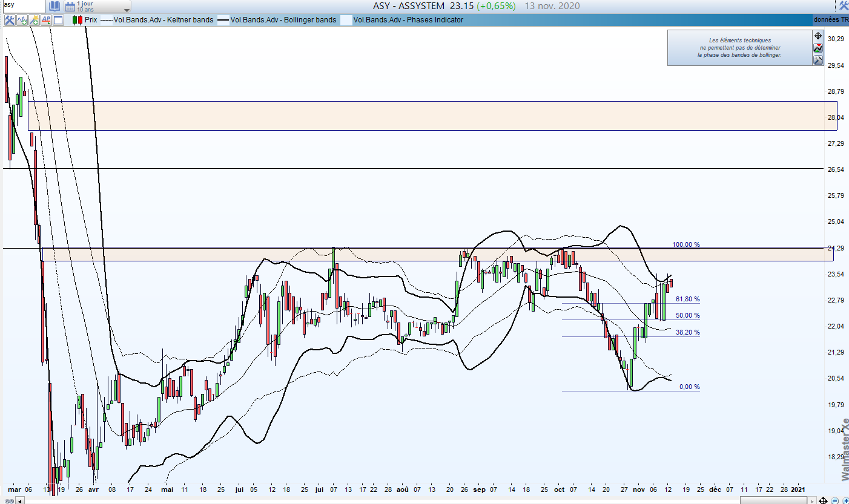Click the '13 nov. 2020' date text
The width and height of the screenshot is (849, 504).
(x=552, y=6)
